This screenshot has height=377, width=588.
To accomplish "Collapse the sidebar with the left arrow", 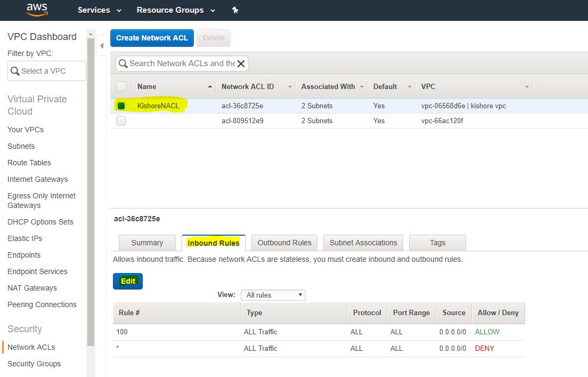I will [102, 46].
